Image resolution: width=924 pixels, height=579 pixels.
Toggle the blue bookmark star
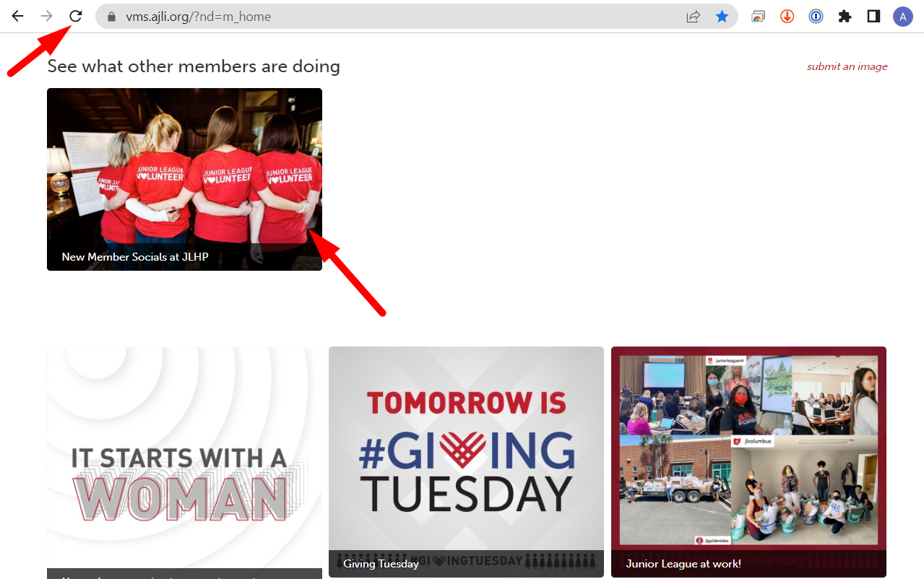click(722, 16)
